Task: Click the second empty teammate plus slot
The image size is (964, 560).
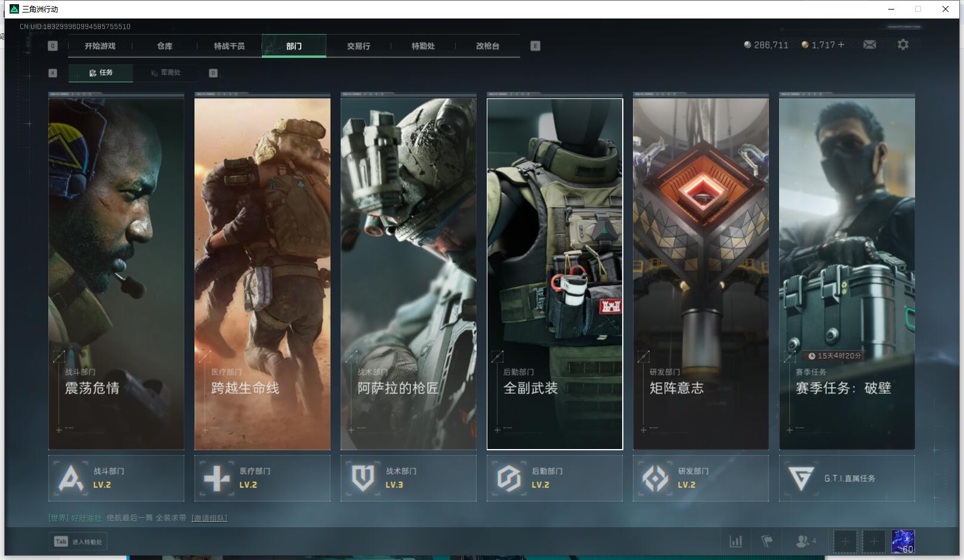Action: click(874, 542)
